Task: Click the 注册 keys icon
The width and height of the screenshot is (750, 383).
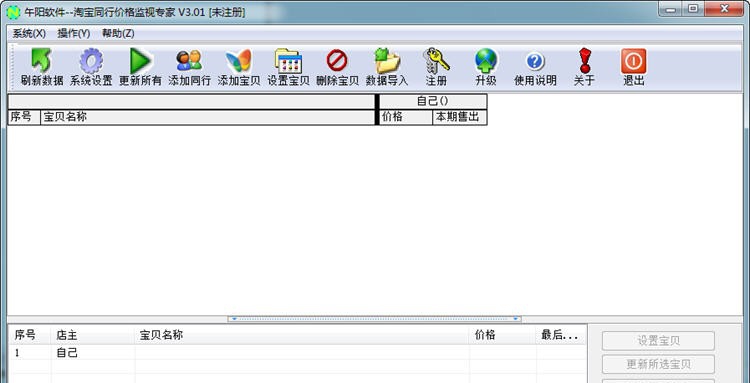Action: pos(436,61)
